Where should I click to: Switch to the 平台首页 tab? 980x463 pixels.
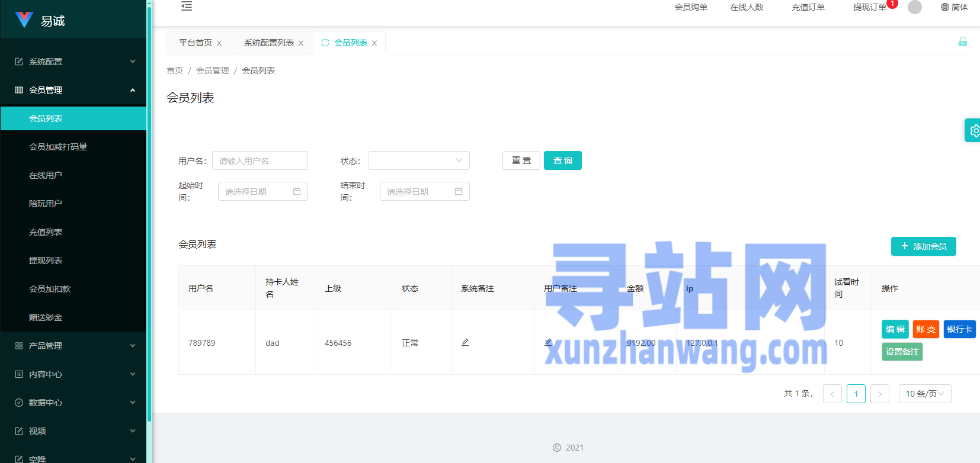(x=195, y=43)
